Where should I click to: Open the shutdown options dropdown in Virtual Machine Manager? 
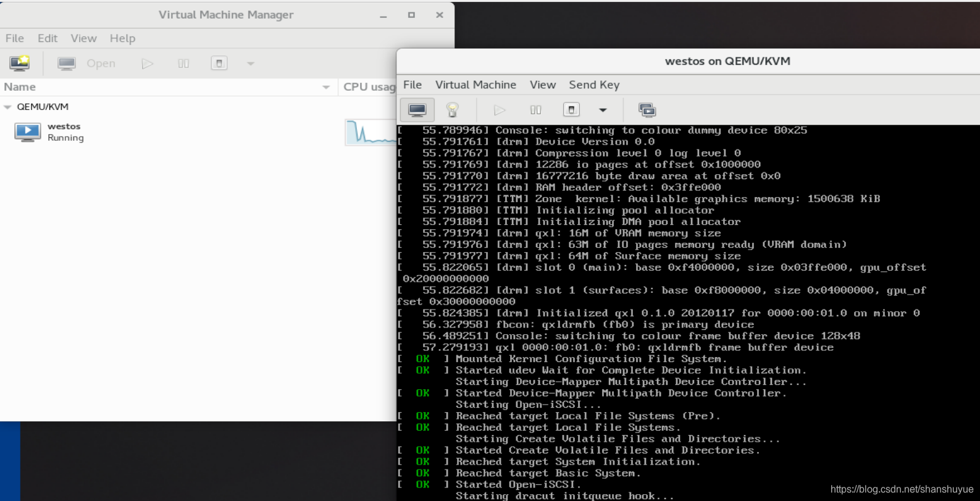[251, 64]
